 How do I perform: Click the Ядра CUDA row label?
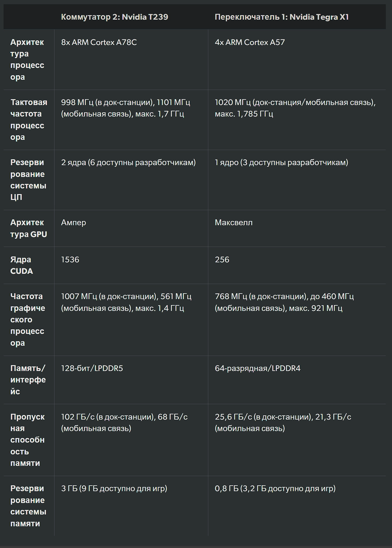22,265
